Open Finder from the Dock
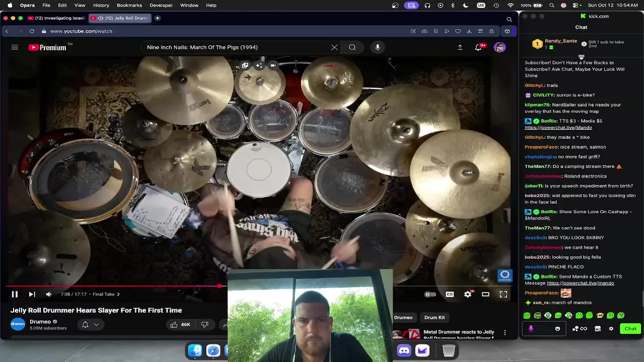The width and height of the screenshot is (644, 362). pos(195,350)
